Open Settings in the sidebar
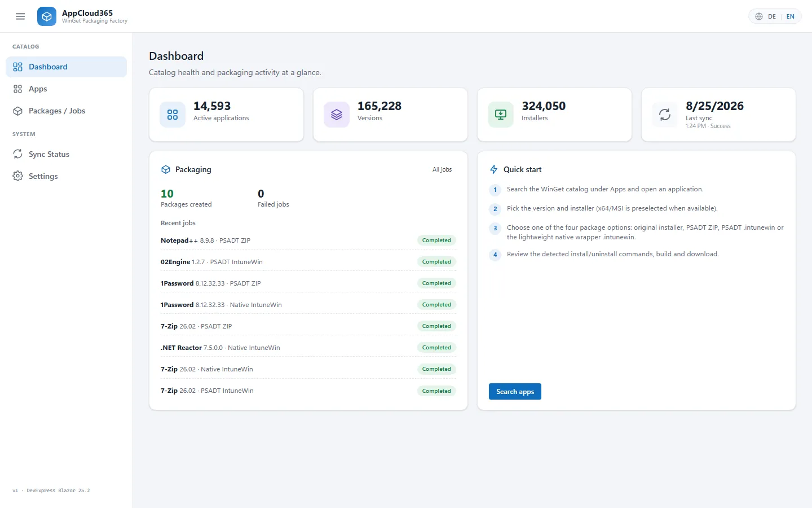The width and height of the screenshot is (812, 508). click(66, 176)
